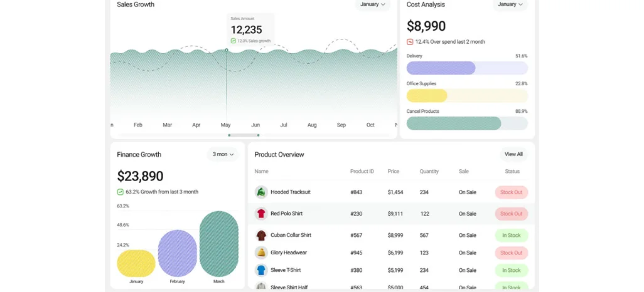Click quantity 122 in Red Polo Shirt row

pyautogui.click(x=425, y=214)
